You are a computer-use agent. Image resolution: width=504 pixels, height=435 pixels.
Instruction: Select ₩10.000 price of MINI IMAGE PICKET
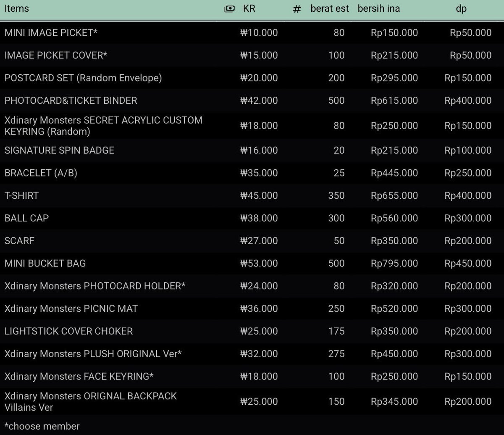tap(259, 33)
